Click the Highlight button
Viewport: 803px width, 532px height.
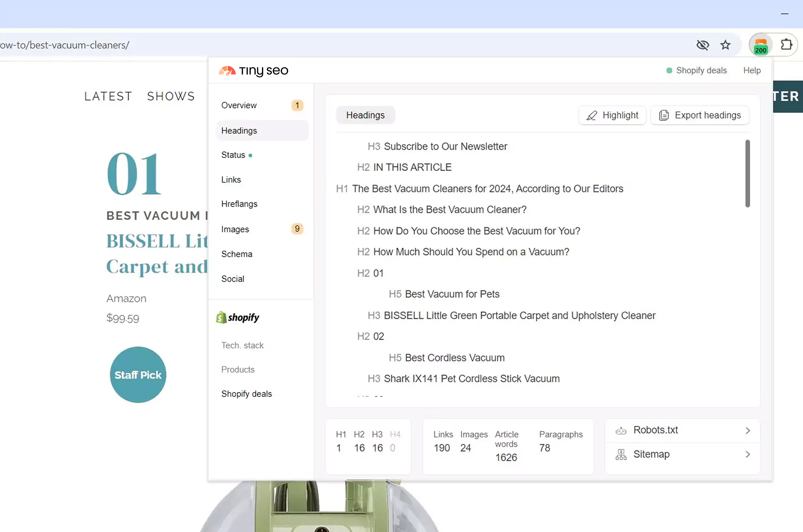[x=612, y=115]
